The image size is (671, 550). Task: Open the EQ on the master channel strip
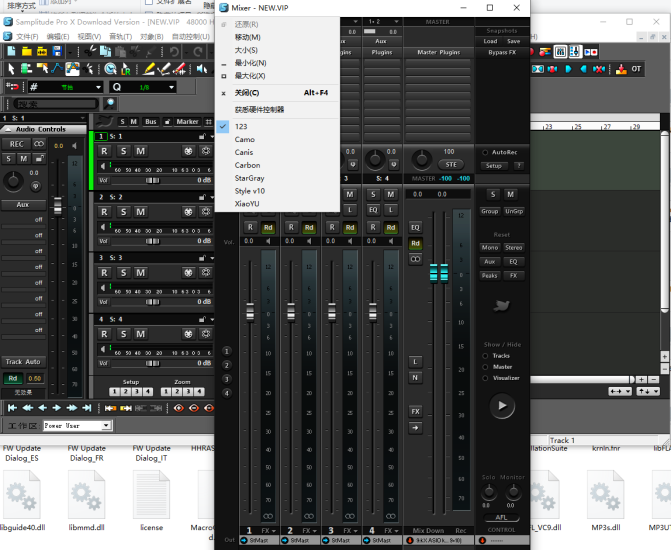[415, 227]
